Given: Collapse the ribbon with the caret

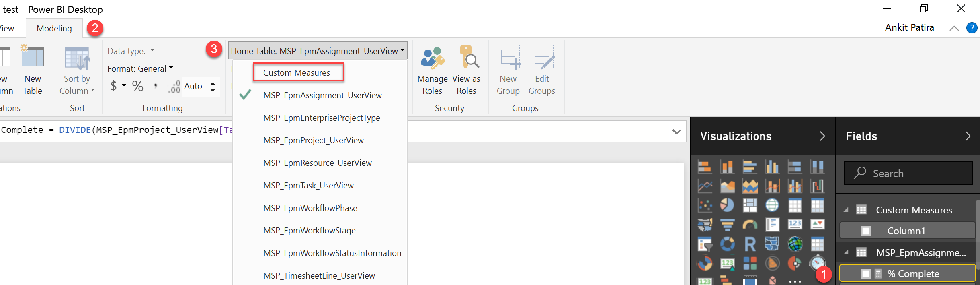Looking at the screenshot, I should click(x=954, y=28).
